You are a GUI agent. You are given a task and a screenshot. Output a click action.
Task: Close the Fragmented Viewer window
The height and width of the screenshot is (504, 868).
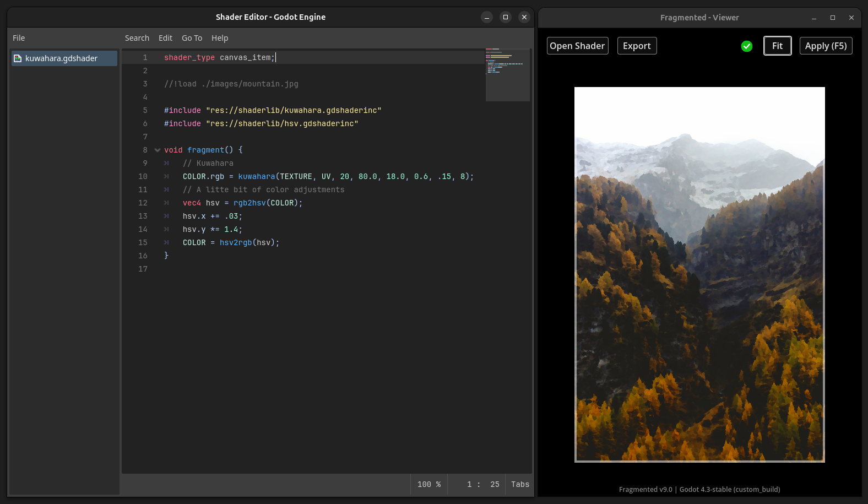point(851,18)
